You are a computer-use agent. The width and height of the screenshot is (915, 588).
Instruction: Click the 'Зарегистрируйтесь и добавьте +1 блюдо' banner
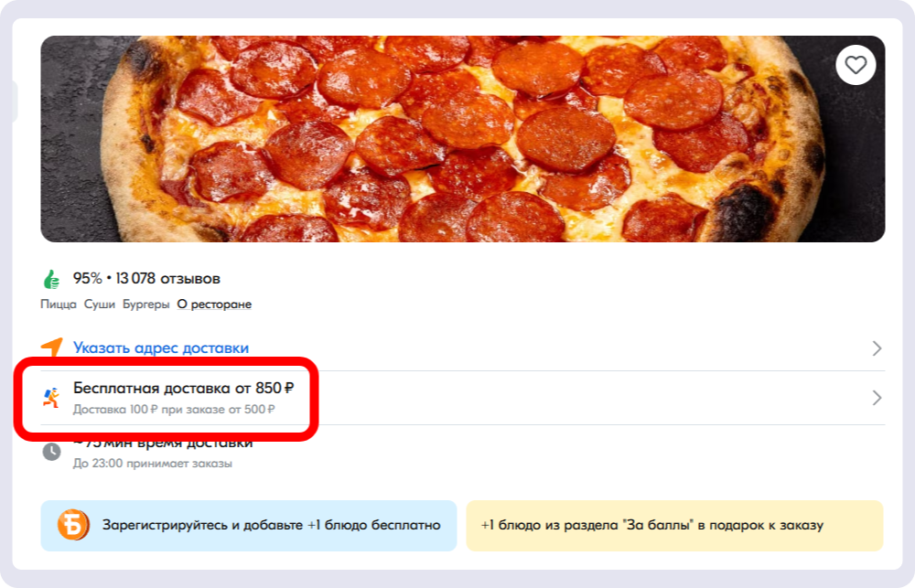pos(249,525)
